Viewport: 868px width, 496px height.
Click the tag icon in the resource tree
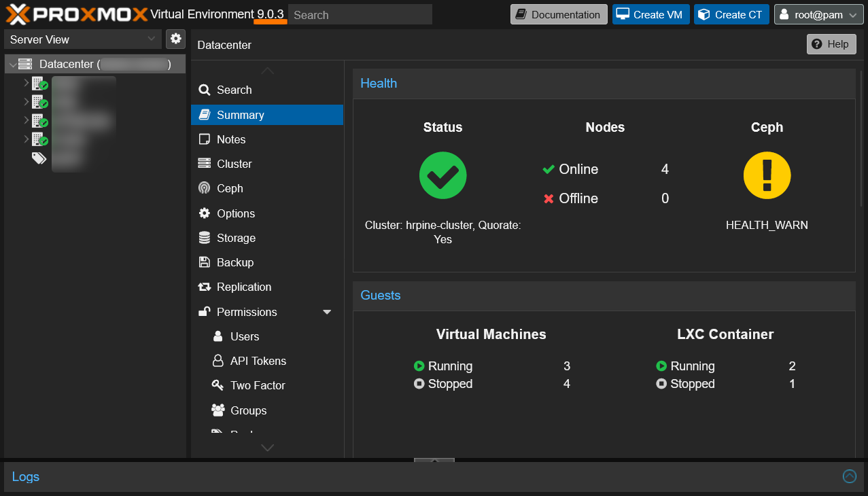(39, 158)
